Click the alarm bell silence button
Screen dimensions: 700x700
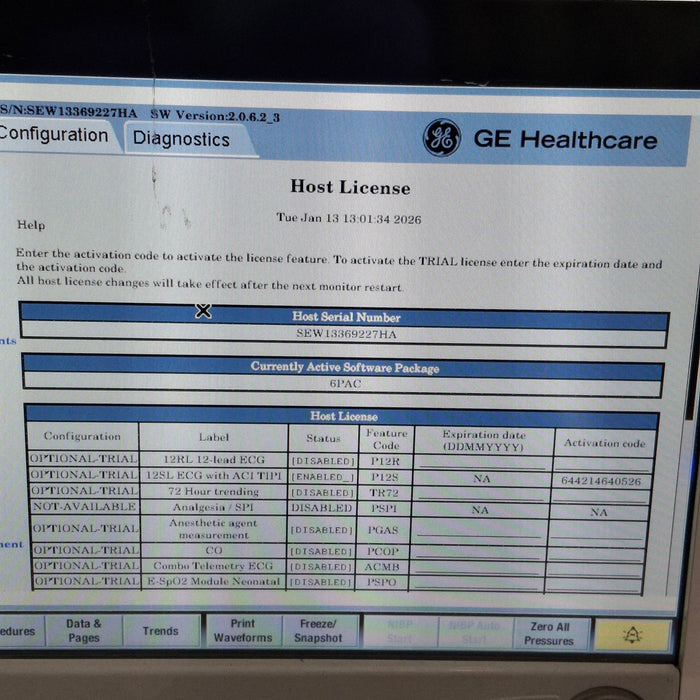click(633, 634)
